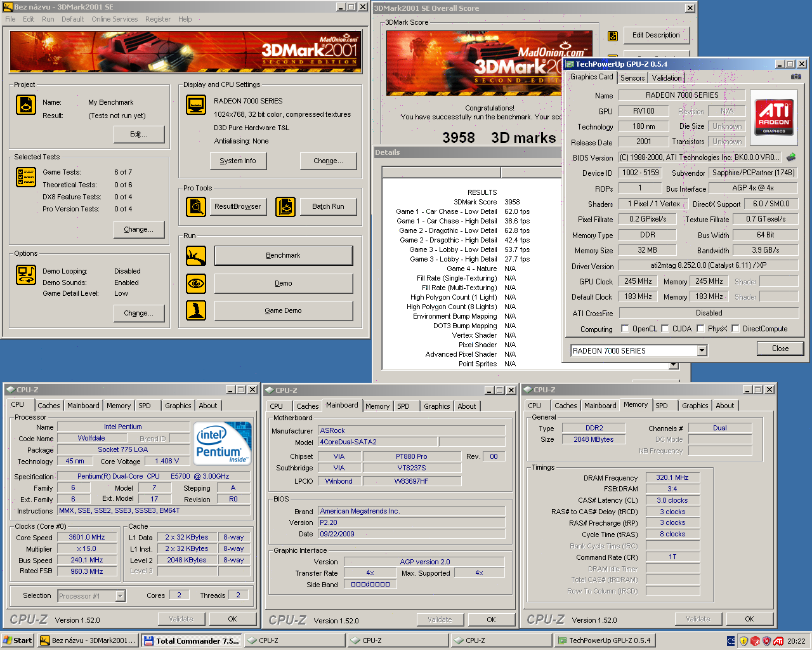This screenshot has width=812, height=650.
Task: Open Graphics tab in left CPU-Z window
Action: pos(178,406)
